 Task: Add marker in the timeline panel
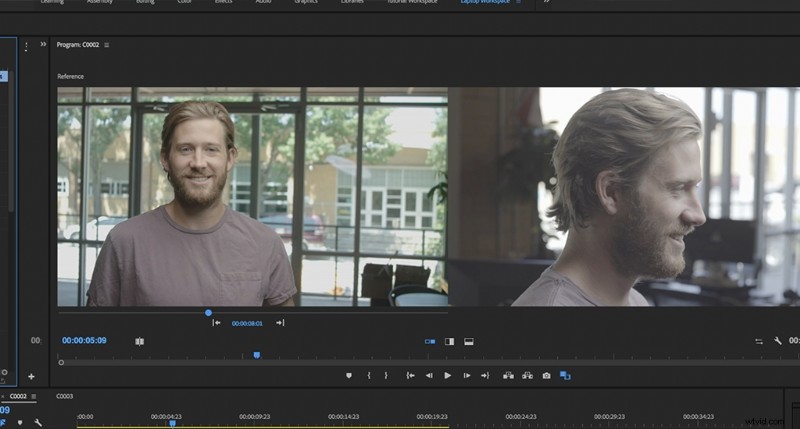point(20,423)
